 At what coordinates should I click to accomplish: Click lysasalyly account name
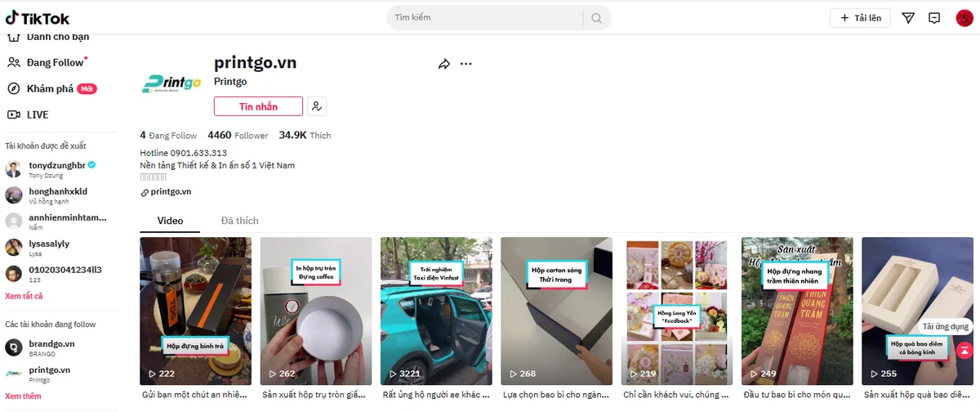click(49, 244)
